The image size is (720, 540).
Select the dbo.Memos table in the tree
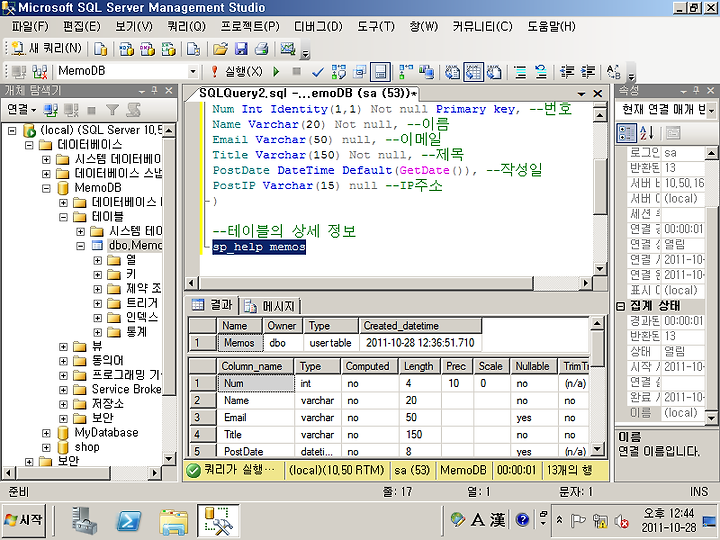135,245
